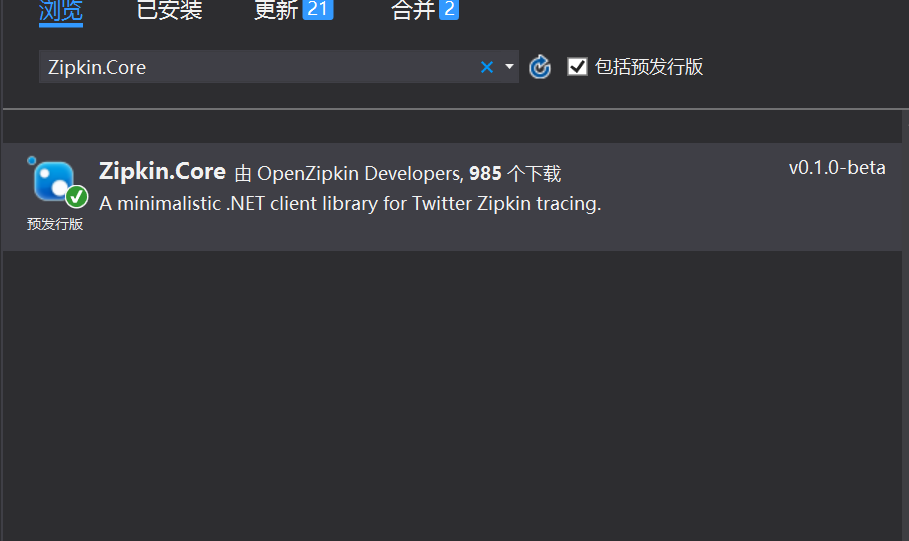The image size is (909, 541).
Task: Click the OpenZipkin Developers author text
Action: pyautogui.click(x=359, y=173)
